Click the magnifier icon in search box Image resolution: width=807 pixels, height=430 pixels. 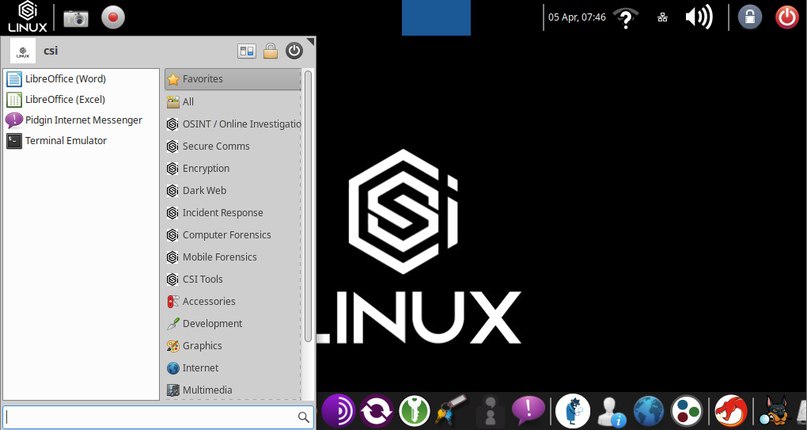[304, 417]
